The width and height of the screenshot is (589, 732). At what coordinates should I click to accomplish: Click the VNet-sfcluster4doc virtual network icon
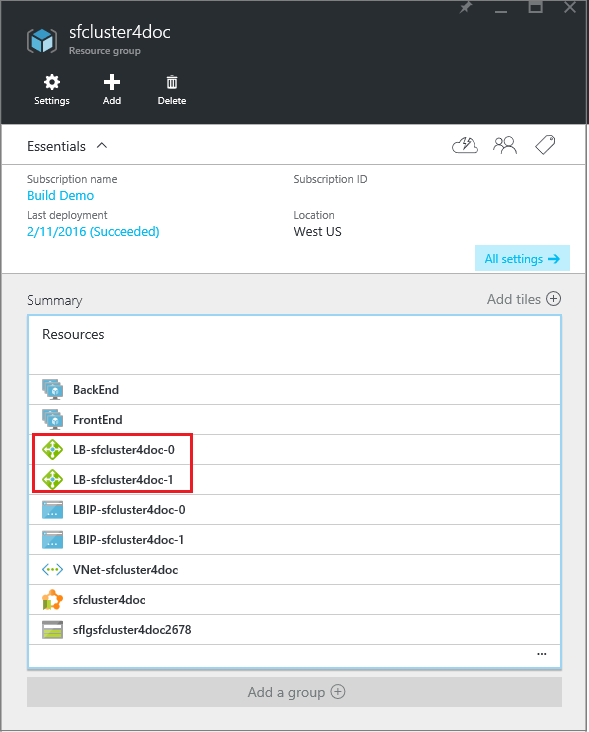click(52, 570)
